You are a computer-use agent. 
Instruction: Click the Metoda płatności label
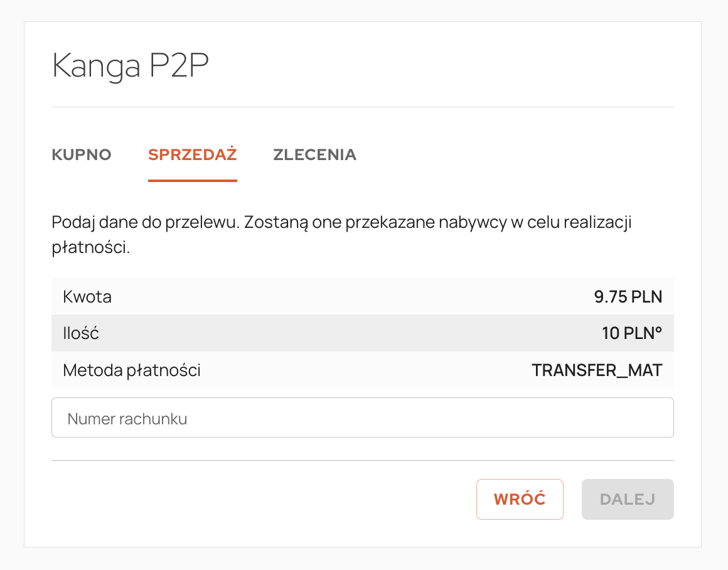point(132,370)
